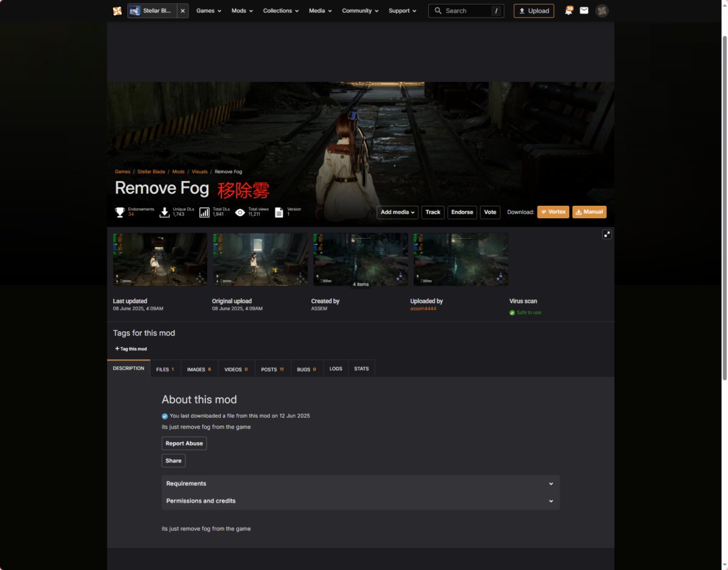Open the Stats tab
The width and height of the screenshot is (728, 570).
361,369
